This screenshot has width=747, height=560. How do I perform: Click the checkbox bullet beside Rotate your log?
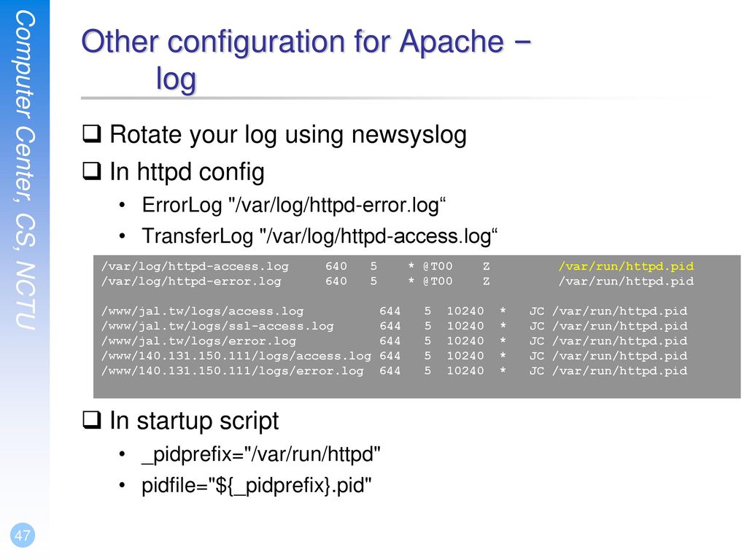(92, 134)
